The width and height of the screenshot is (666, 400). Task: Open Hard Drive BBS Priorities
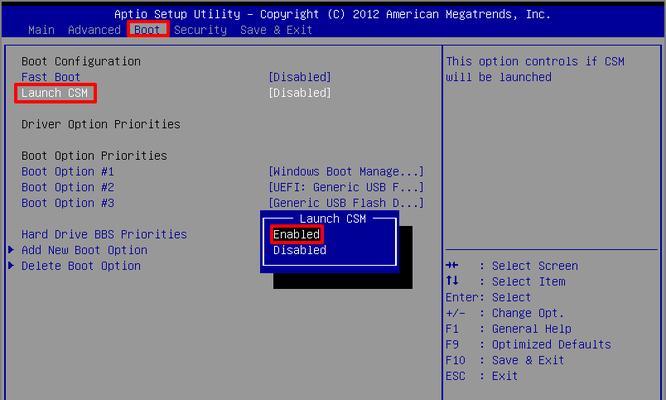pyautogui.click(x=104, y=234)
